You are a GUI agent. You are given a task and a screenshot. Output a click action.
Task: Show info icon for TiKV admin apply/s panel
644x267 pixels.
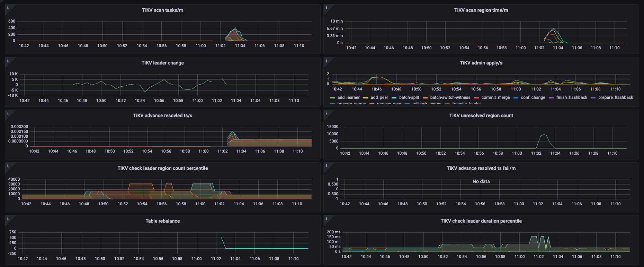click(326, 60)
